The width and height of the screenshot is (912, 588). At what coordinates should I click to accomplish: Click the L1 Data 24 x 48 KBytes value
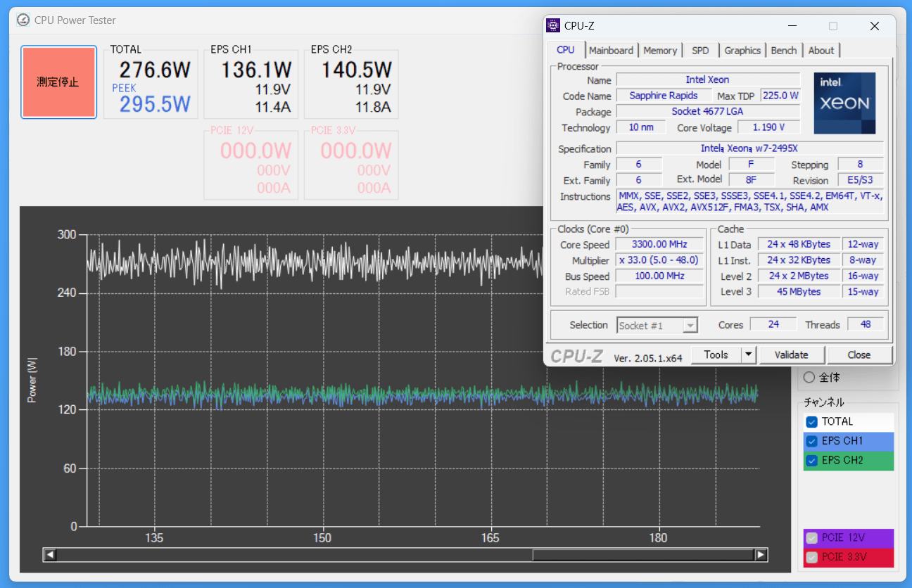(x=799, y=245)
